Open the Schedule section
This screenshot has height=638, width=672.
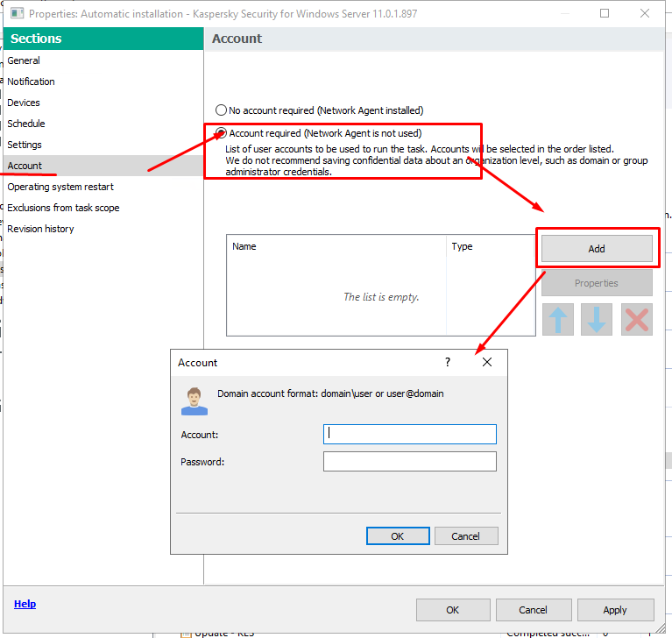pyautogui.click(x=103, y=124)
